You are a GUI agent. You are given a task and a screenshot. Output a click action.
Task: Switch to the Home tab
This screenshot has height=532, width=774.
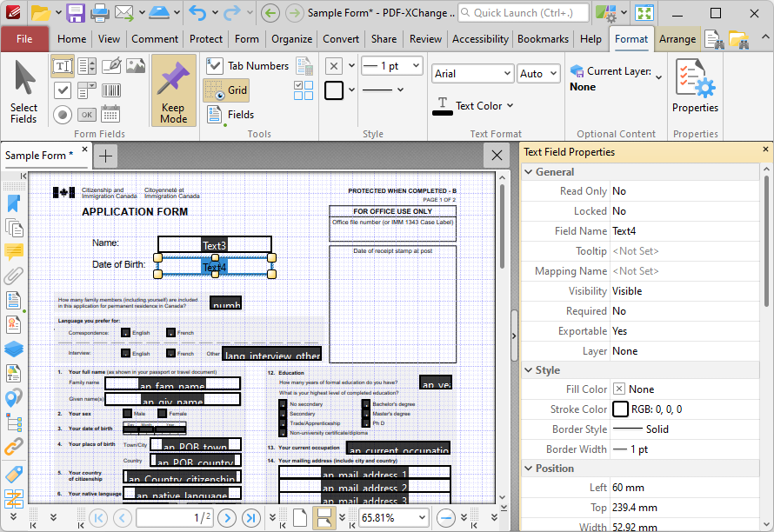coord(71,39)
